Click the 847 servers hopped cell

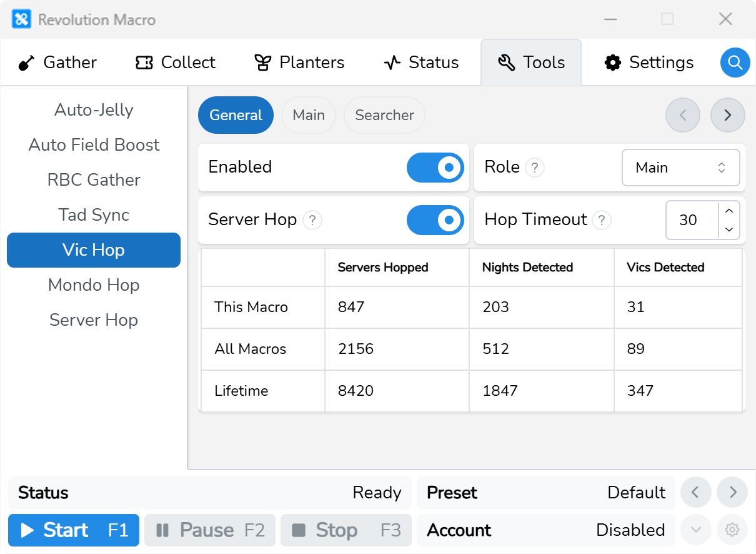tap(397, 307)
